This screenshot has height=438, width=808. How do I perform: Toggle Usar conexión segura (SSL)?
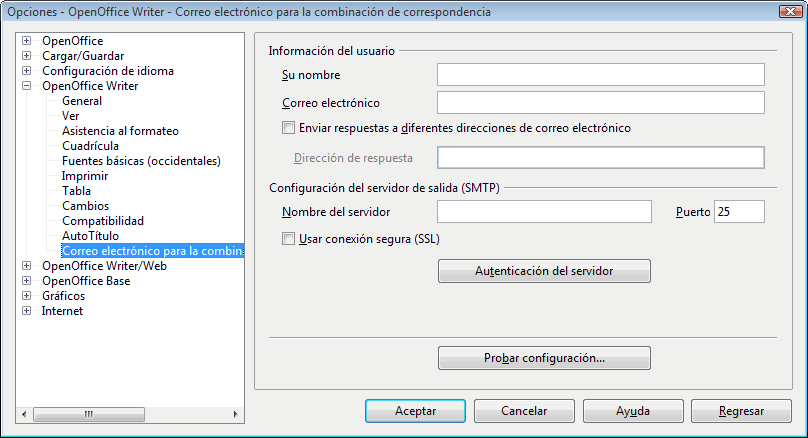tap(288, 239)
